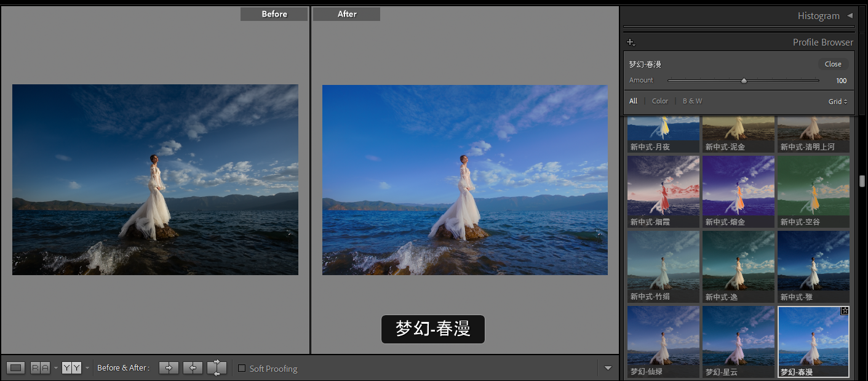
Task: Open the Grid view style dropdown
Action: 837,102
